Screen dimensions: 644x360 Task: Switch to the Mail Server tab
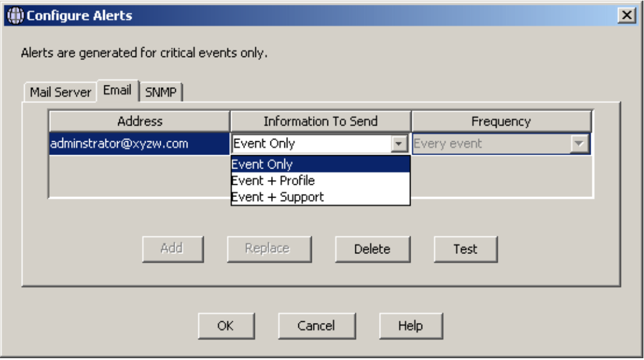(61, 92)
